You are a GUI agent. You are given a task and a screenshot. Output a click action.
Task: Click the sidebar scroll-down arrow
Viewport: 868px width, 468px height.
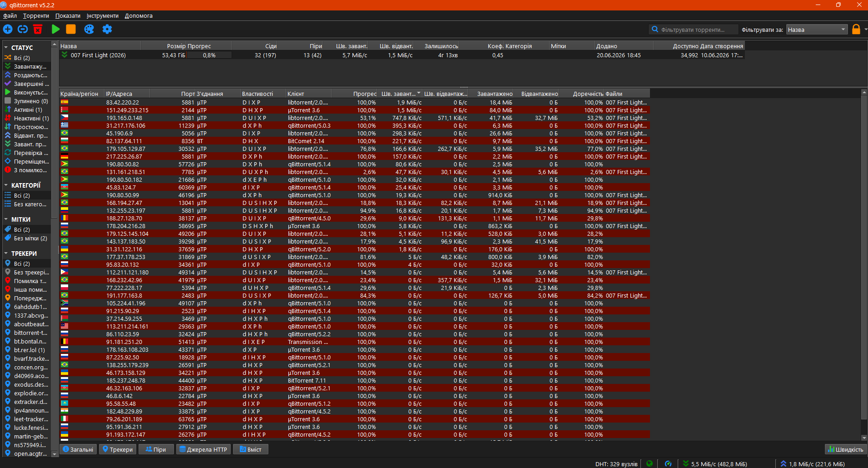click(x=55, y=454)
